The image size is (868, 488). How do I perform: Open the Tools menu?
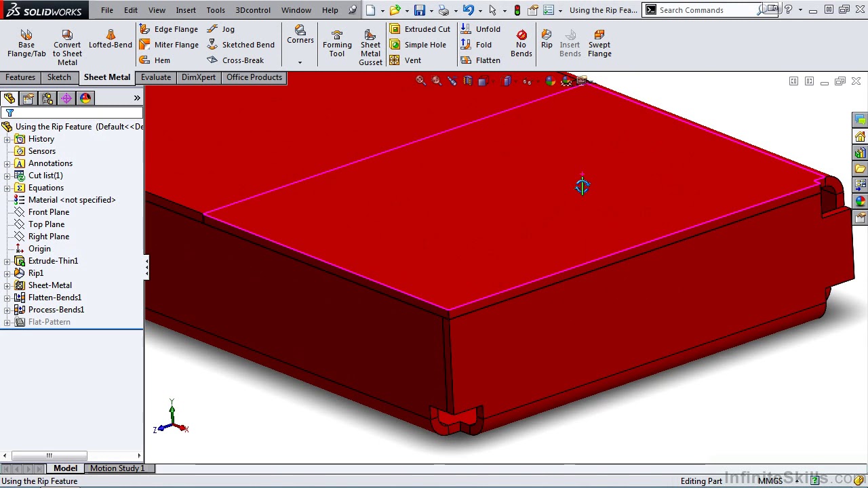(216, 10)
